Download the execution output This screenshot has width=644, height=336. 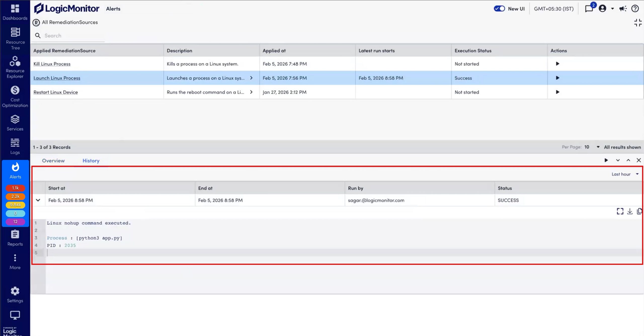pos(630,211)
